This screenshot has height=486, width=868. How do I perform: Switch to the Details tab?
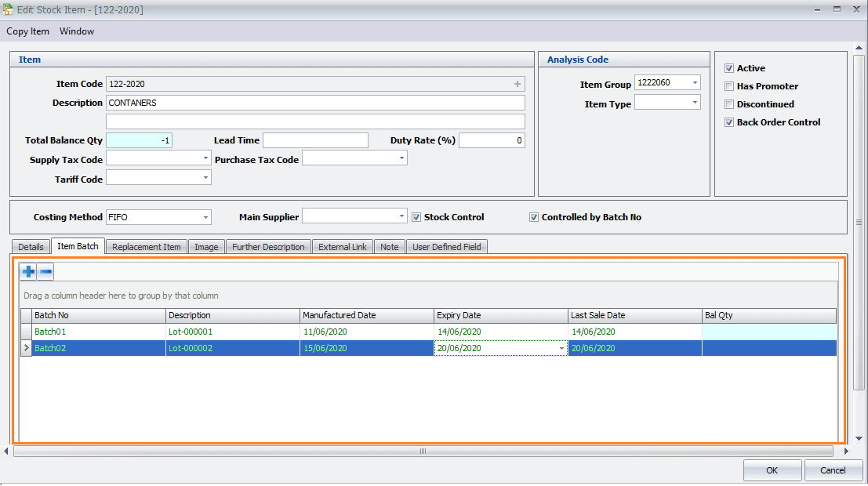[x=31, y=247]
